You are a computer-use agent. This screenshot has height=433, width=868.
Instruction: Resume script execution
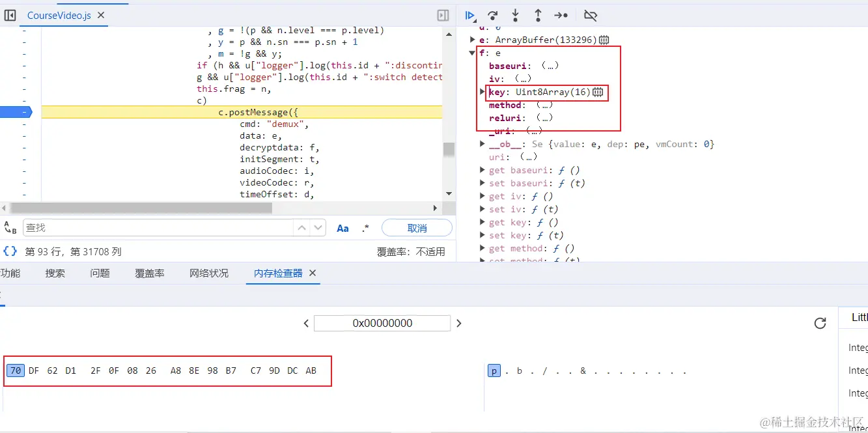[x=470, y=15]
